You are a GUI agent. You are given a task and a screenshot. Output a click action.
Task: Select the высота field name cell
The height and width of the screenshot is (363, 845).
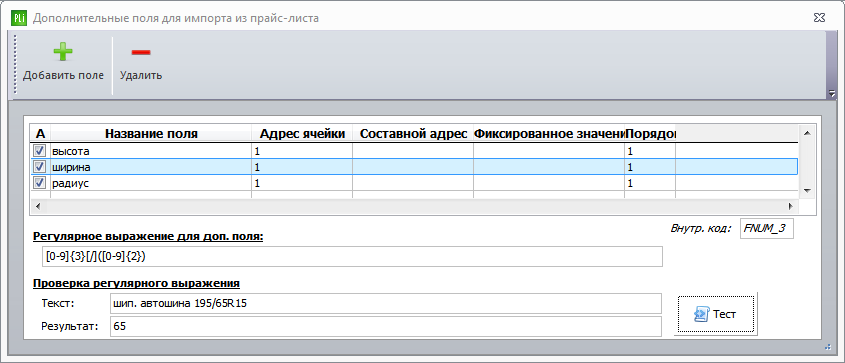click(151, 151)
